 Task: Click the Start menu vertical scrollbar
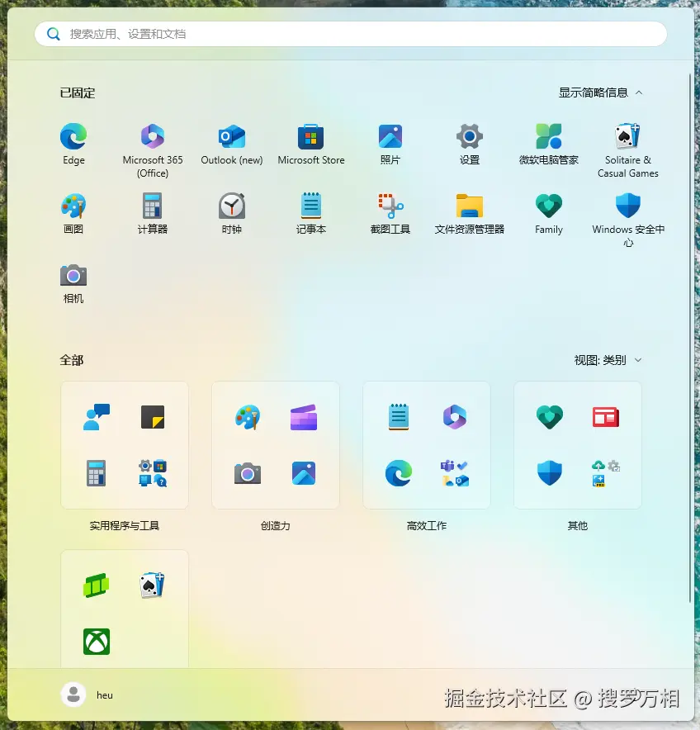point(690,338)
